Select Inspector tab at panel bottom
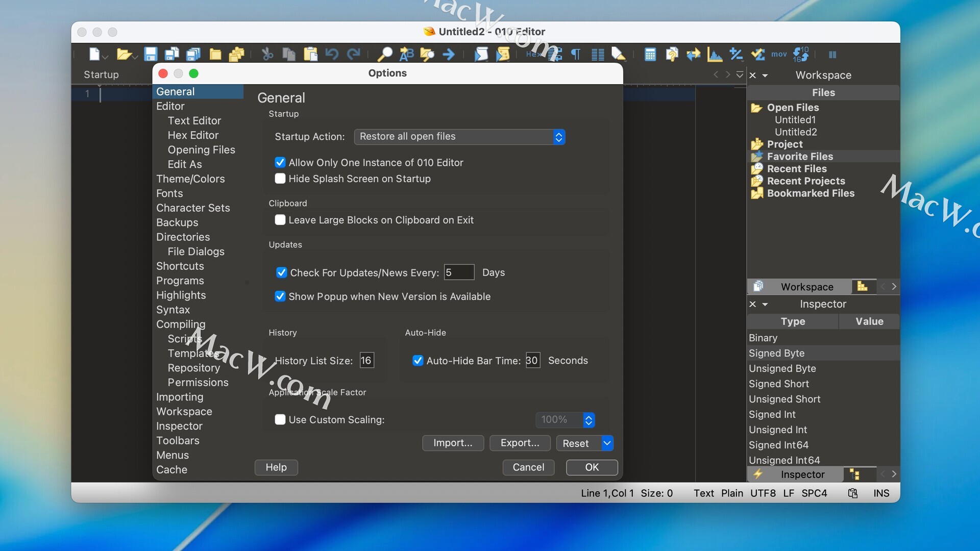Viewport: 980px width, 551px height. pyautogui.click(x=795, y=474)
